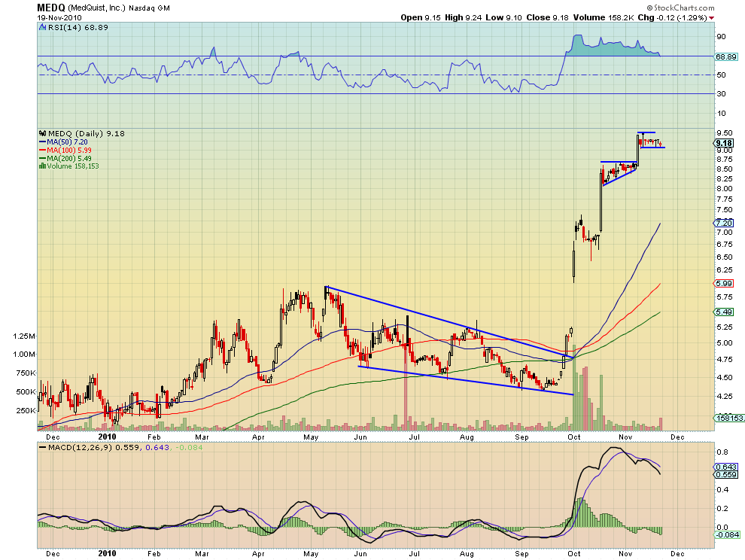Click the 6.25 label on price axis
The height and width of the screenshot is (560, 745).
[x=725, y=269]
